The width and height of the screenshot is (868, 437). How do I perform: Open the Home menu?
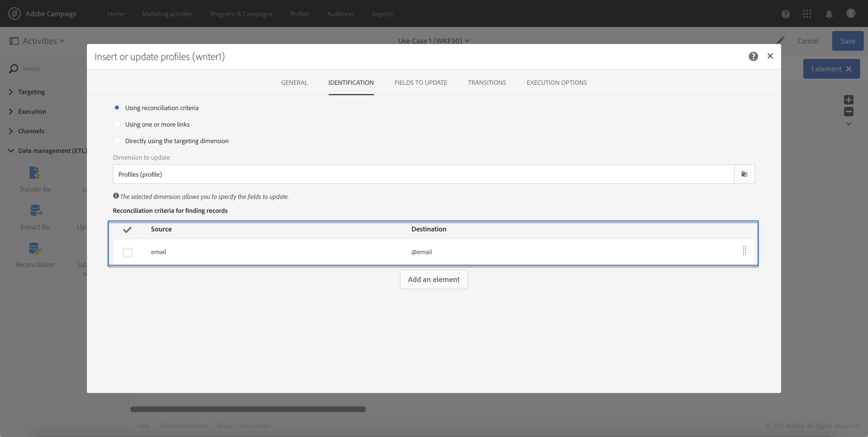[116, 14]
